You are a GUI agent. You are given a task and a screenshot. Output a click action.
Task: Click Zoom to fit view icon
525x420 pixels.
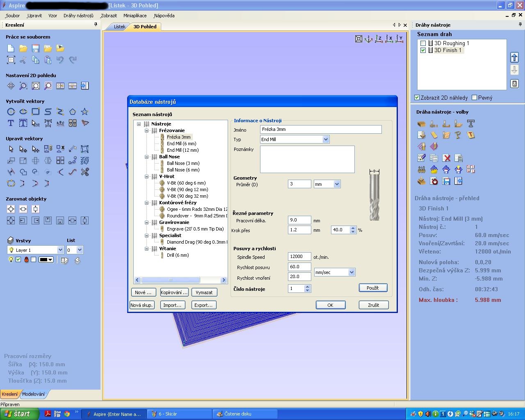(358, 39)
